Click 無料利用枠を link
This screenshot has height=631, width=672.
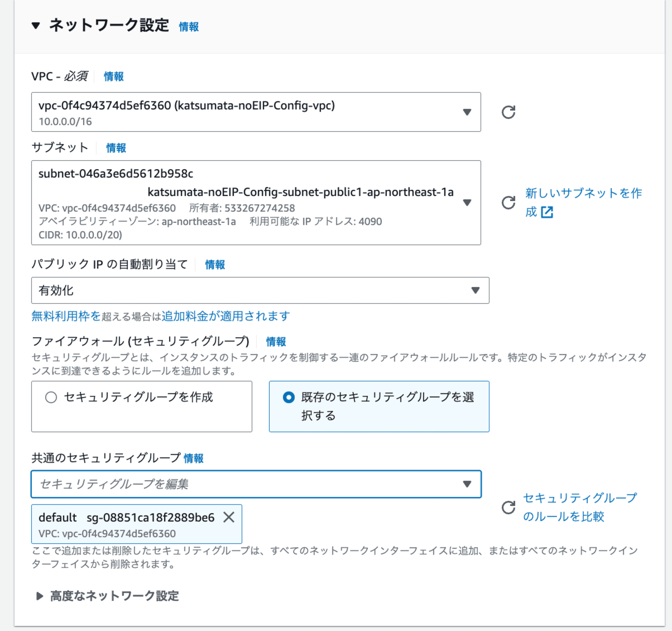tap(66, 316)
